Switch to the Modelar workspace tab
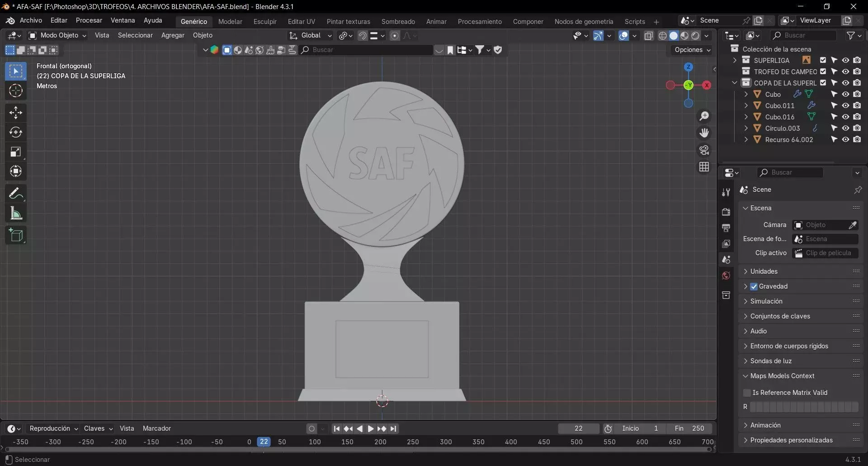The width and height of the screenshot is (868, 466). [x=230, y=22]
